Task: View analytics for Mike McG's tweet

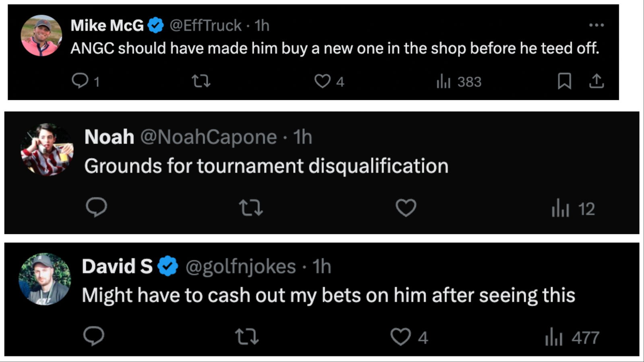Action: pyautogui.click(x=444, y=82)
